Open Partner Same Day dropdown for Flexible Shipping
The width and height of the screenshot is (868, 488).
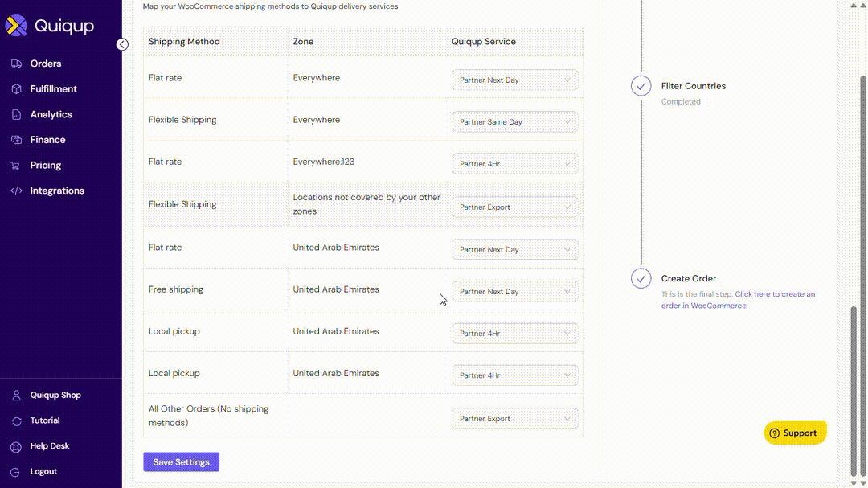click(x=515, y=122)
